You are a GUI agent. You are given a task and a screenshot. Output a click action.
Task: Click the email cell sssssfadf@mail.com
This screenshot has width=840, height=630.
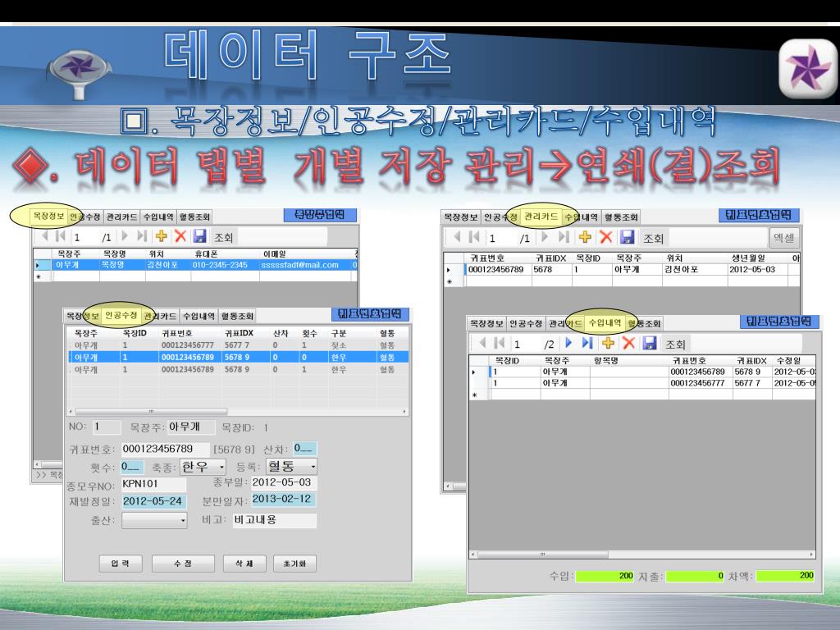point(305,265)
